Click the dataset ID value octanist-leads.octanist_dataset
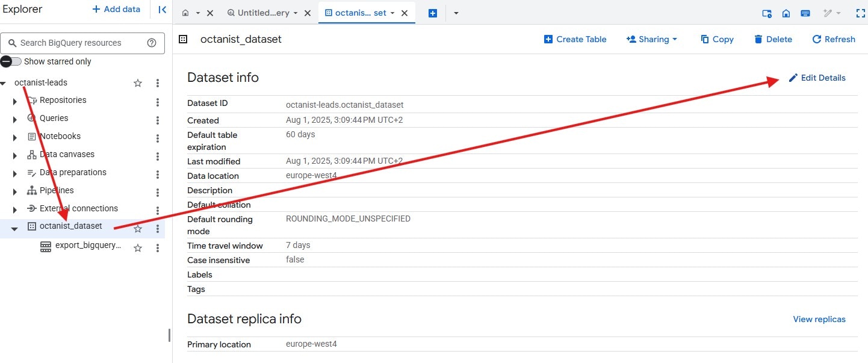This screenshot has height=363, width=868. (344, 105)
